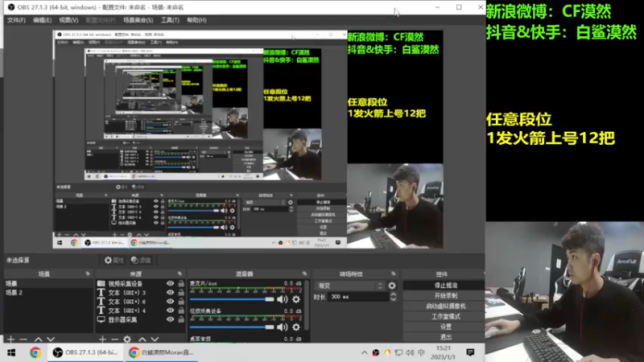Toggle lock on 视频采集设备 source
Viewport: 644px width, 362px height.
[181, 284]
